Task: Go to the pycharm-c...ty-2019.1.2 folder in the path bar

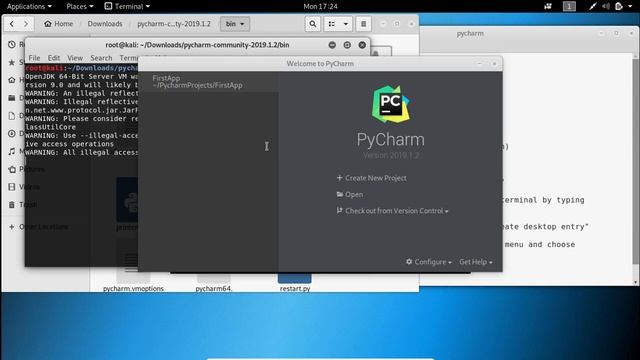Action: 174,24
